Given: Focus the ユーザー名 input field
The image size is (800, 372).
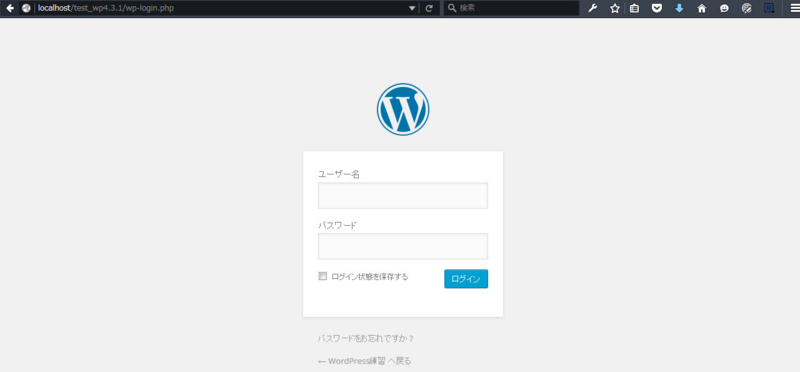Looking at the screenshot, I should (x=403, y=195).
